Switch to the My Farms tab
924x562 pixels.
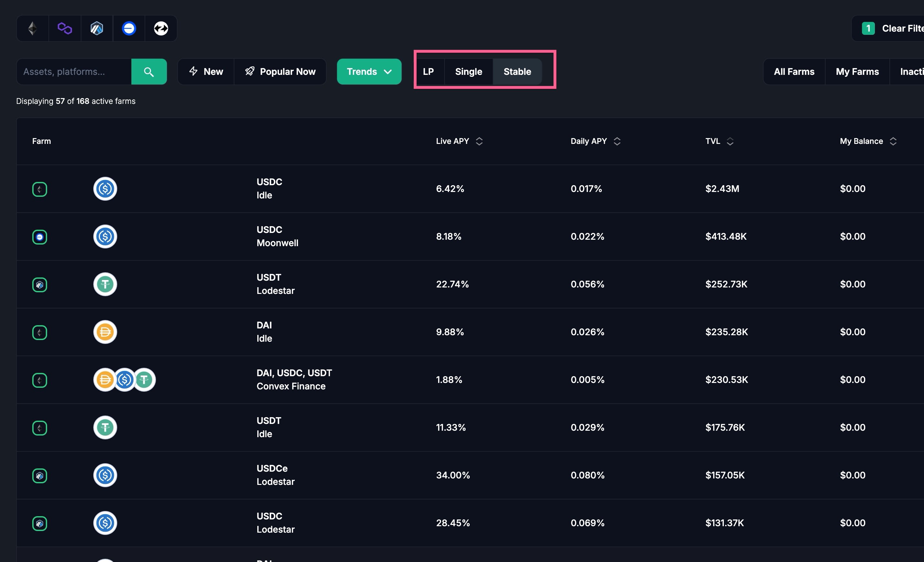(x=857, y=72)
